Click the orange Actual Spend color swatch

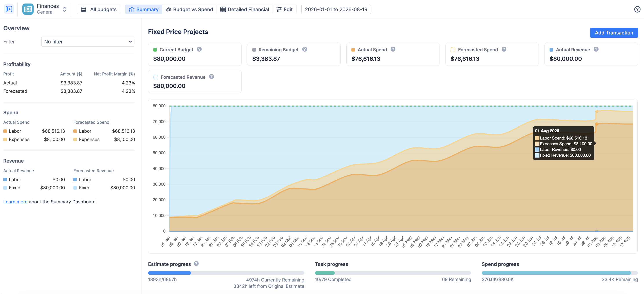coord(353,50)
